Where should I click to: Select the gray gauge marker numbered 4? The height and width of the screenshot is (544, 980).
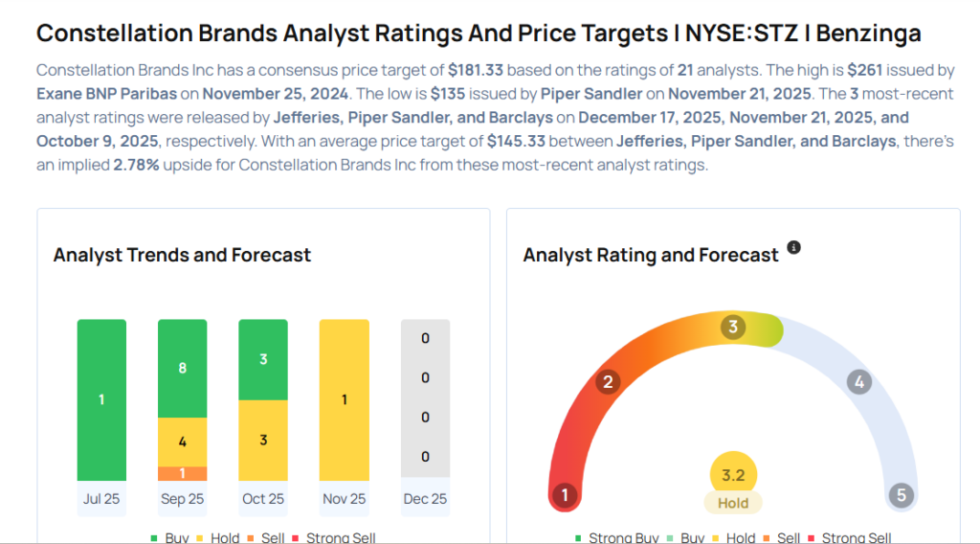click(x=859, y=383)
